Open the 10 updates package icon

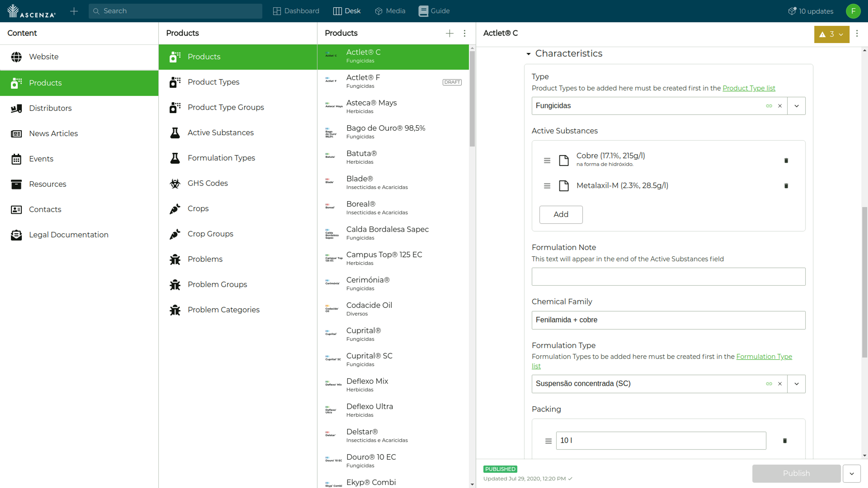(x=792, y=11)
